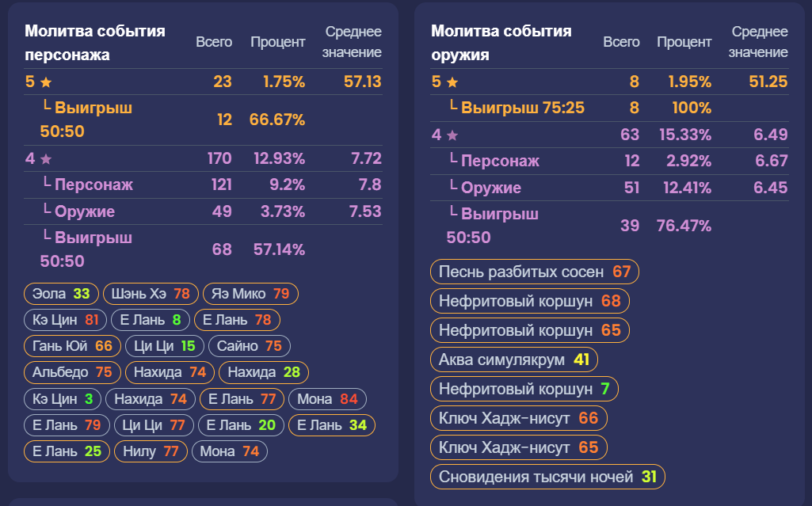Image resolution: width=812 pixels, height=506 pixels.
Task: Click the Выигрыш 75:25 row label
Action: pyautogui.click(x=522, y=108)
